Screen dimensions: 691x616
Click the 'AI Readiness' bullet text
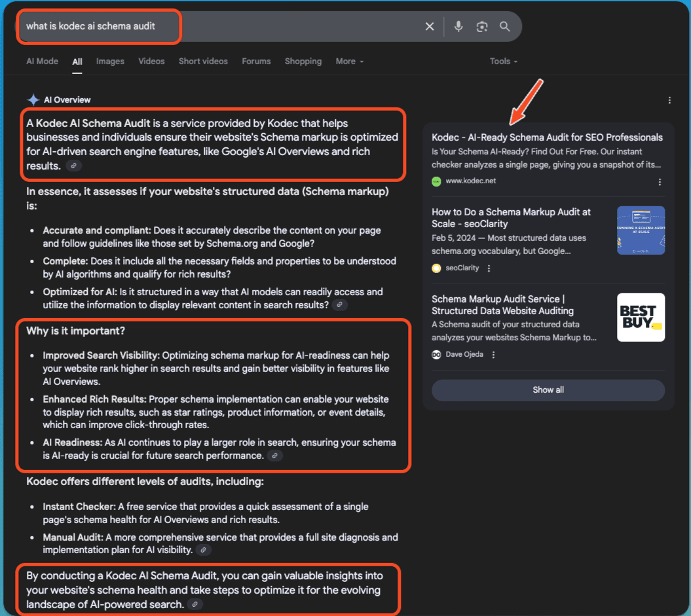pos(219,449)
